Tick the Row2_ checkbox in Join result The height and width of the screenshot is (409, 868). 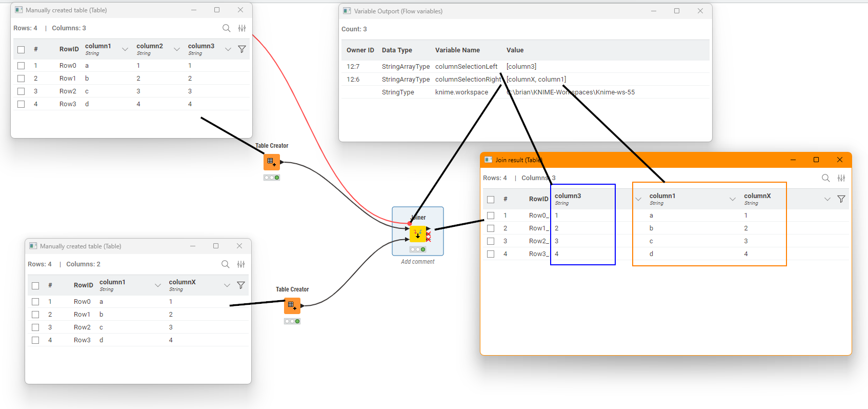[491, 241]
